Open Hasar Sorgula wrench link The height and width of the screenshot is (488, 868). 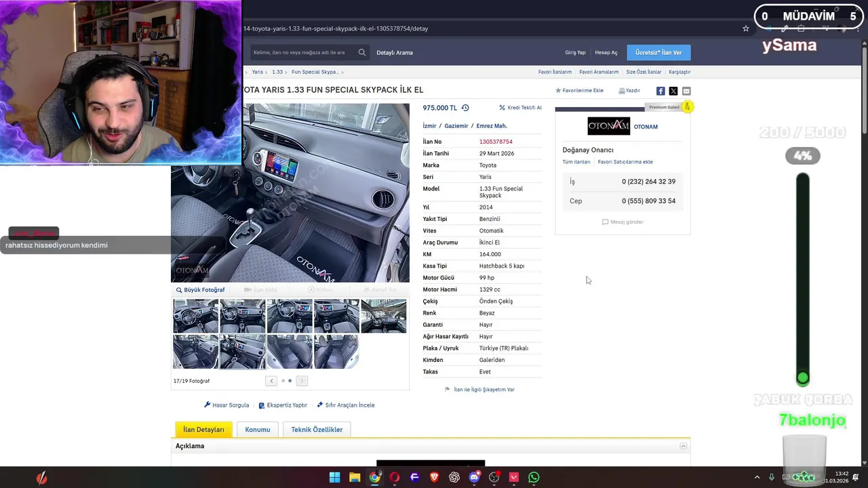pos(226,405)
